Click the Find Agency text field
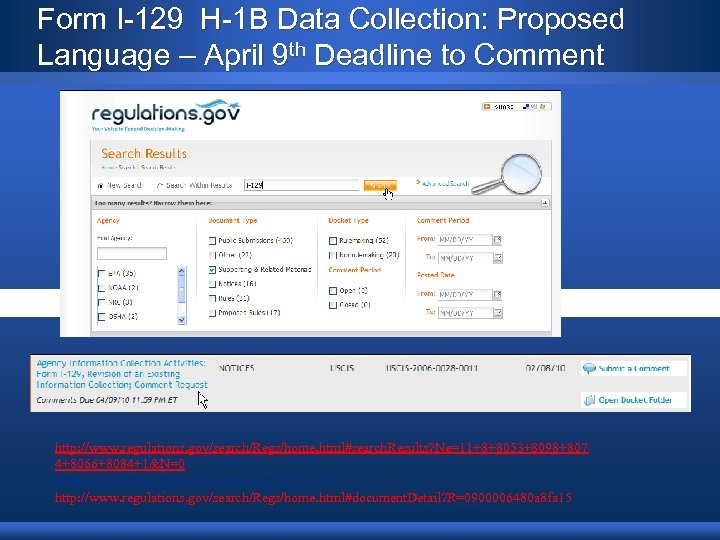Screen dimensions: 720x540 pyautogui.click(x=132, y=253)
